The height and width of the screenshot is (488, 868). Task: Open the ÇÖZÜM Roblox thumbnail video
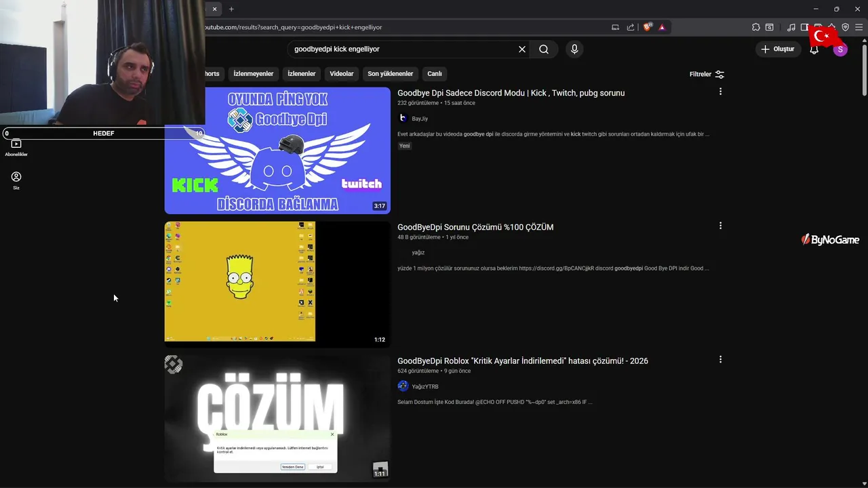click(x=277, y=418)
